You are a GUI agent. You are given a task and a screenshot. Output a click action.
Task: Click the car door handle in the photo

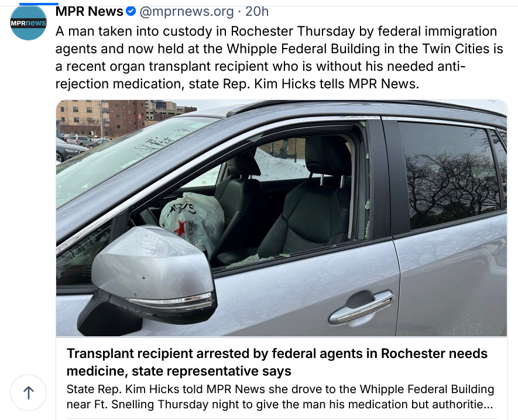pos(361,308)
